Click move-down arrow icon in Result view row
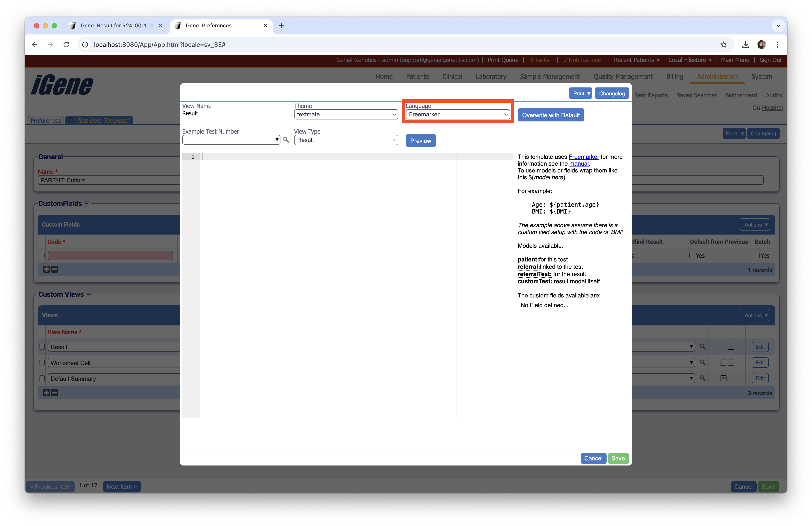The image size is (812, 526). tap(731, 347)
